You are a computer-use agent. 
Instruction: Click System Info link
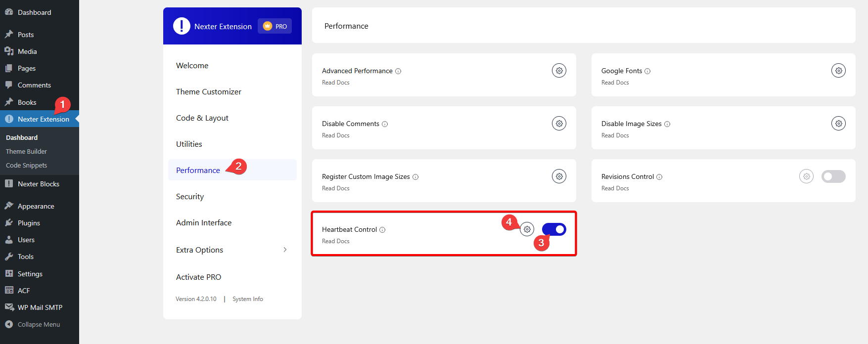(248, 299)
